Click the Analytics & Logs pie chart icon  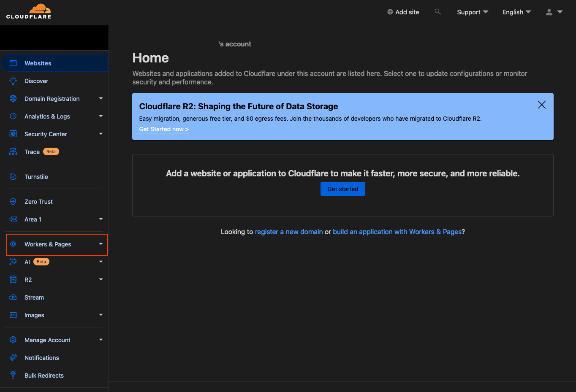click(13, 116)
